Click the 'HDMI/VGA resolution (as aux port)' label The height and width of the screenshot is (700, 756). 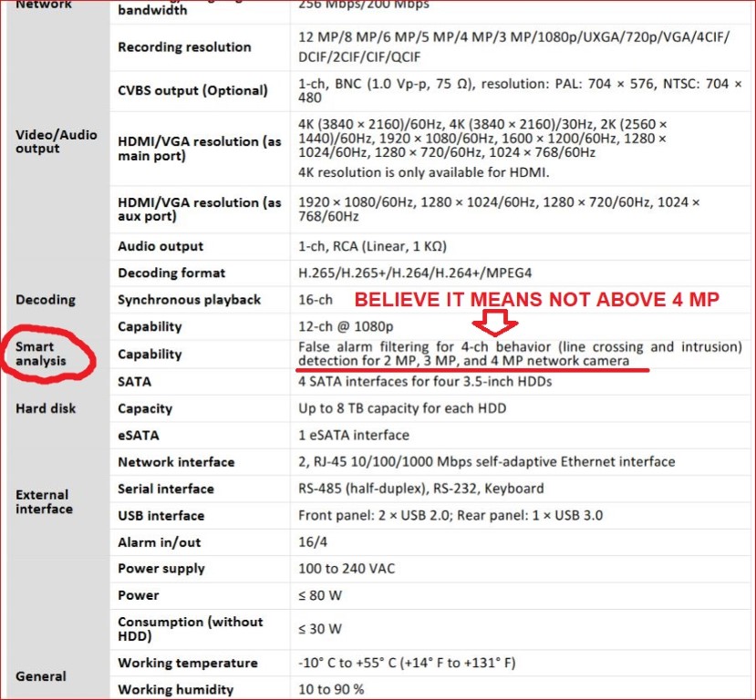coord(200,210)
